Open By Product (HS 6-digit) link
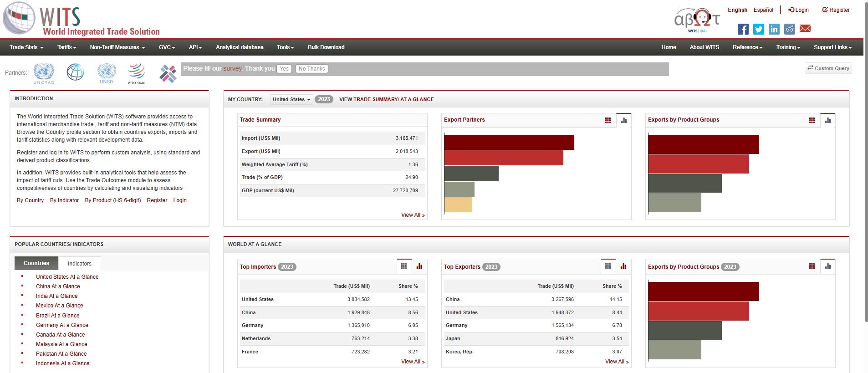This screenshot has width=868, height=373. click(113, 200)
